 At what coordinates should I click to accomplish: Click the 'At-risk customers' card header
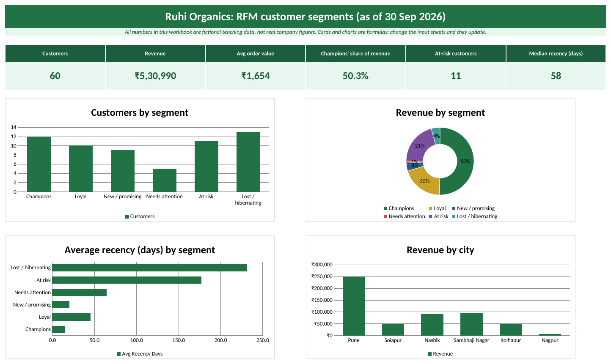456,54
